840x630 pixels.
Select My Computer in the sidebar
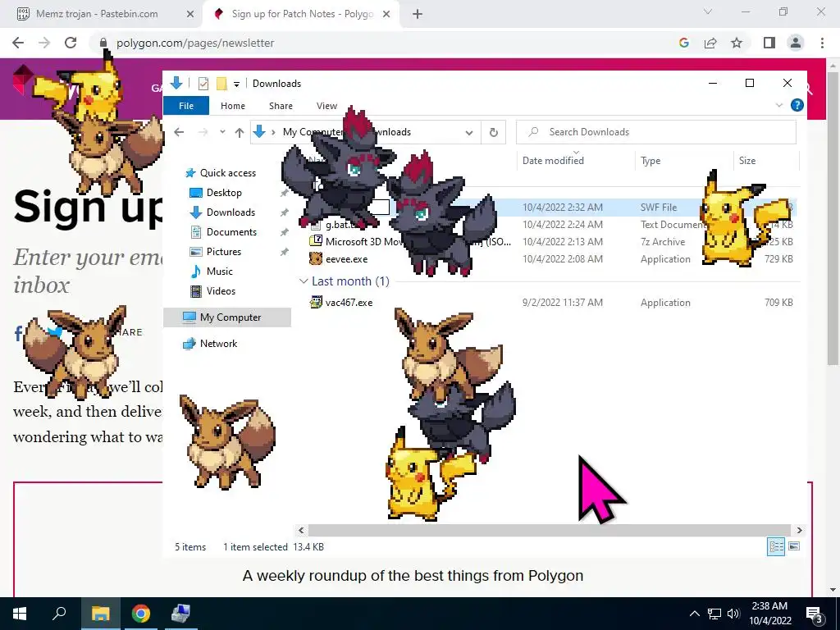click(227, 317)
